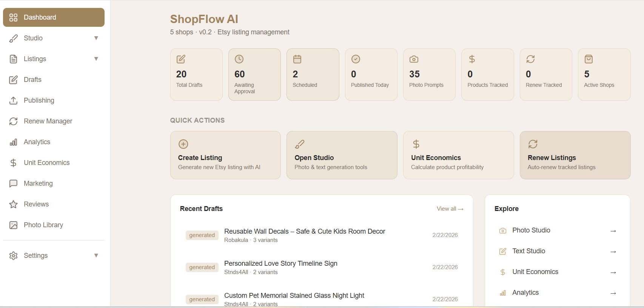Select Unit Economics in the sidebar
Screen dimensions: 644x308
tap(46, 163)
